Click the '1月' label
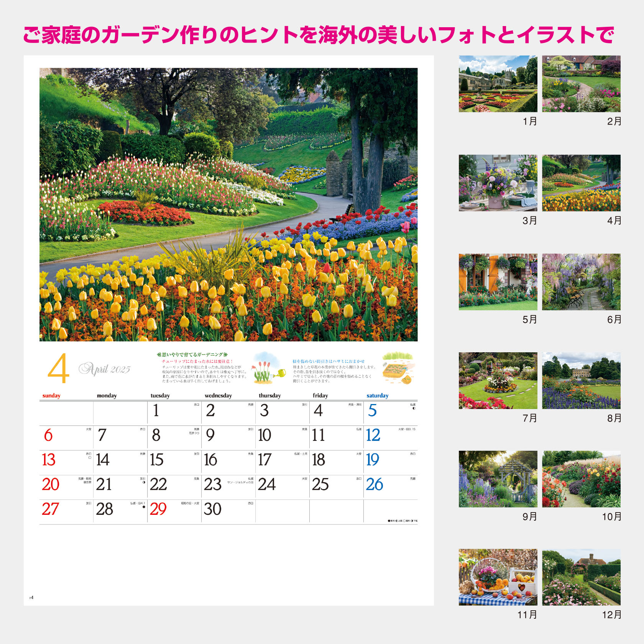This screenshot has width=644, height=644. click(530, 122)
